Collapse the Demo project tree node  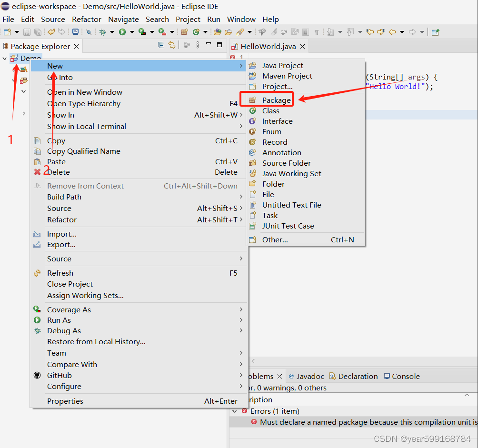point(4,58)
